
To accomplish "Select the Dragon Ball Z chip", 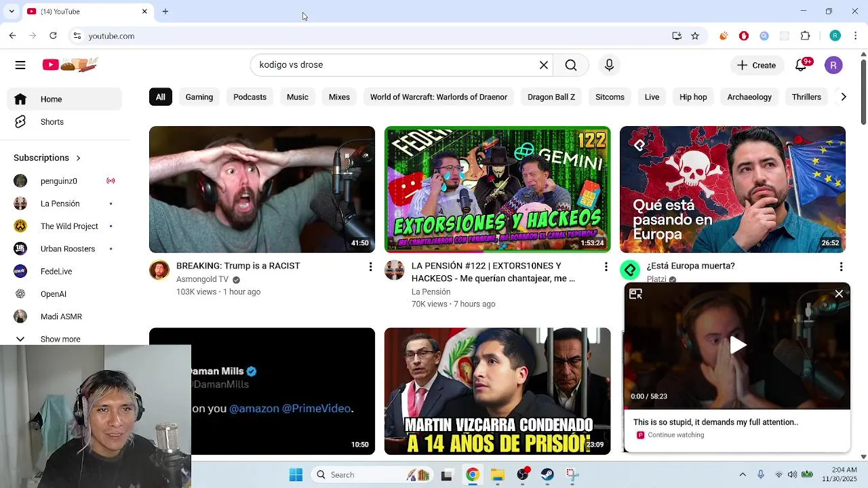I will 551,97.
